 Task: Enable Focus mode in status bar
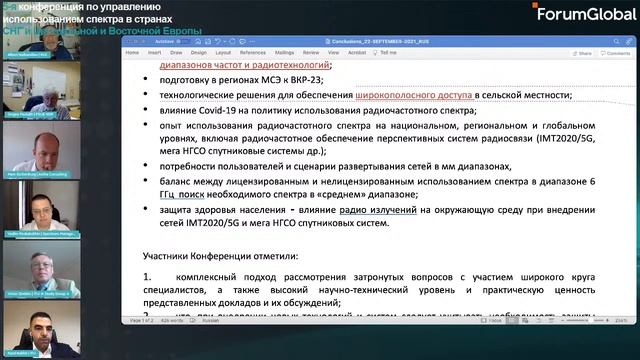click(x=491, y=321)
